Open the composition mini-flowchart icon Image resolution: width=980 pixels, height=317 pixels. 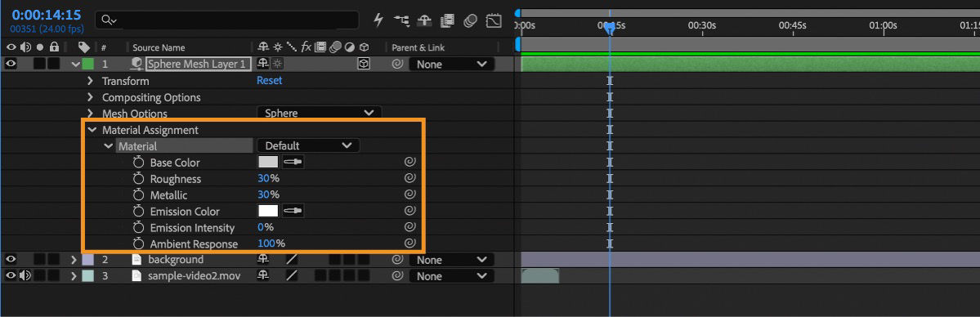(401, 20)
